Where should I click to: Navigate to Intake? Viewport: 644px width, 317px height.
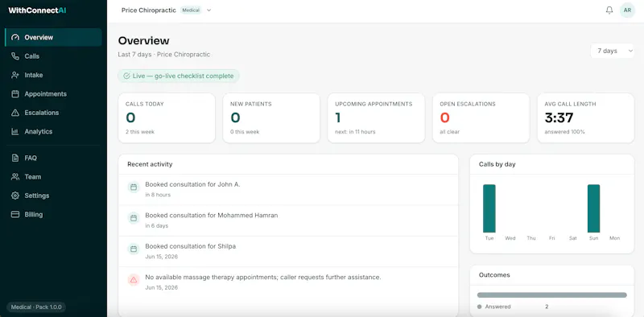tap(53, 75)
